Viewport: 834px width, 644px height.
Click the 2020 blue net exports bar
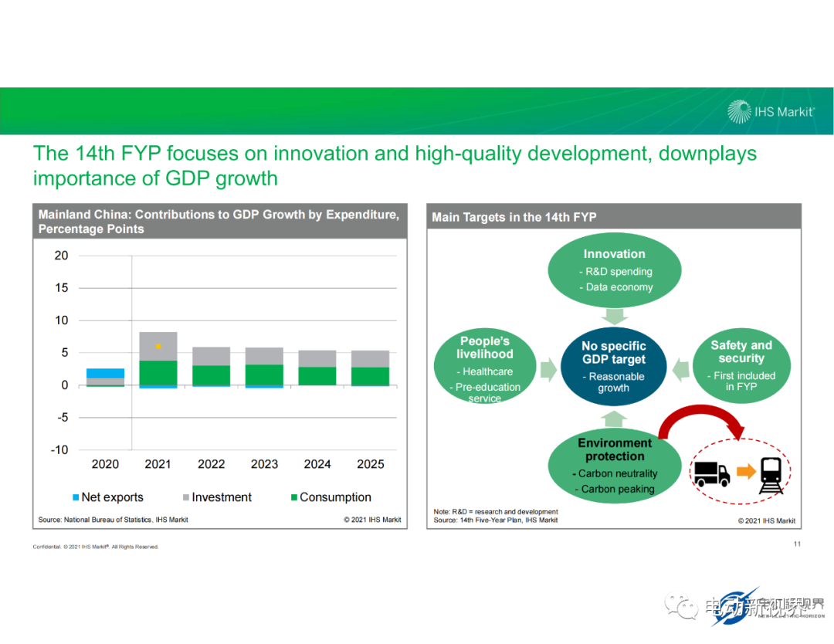coord(105,373)
